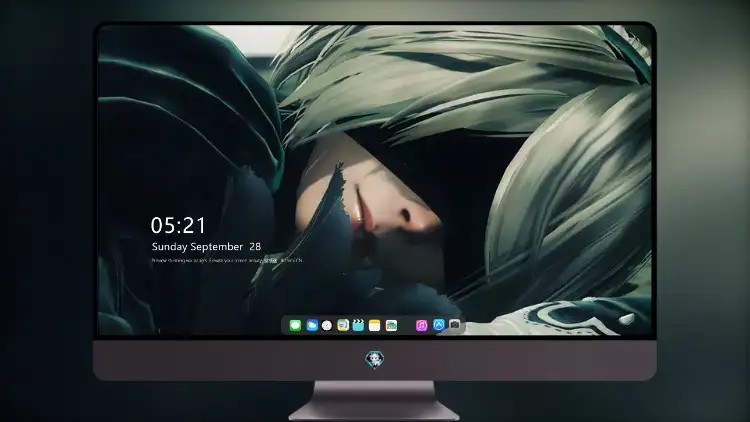This screenshot has width=750, height=422.
Task: Open the Keynote-style presentation dock icon
Action: click(x=343, y=325)
